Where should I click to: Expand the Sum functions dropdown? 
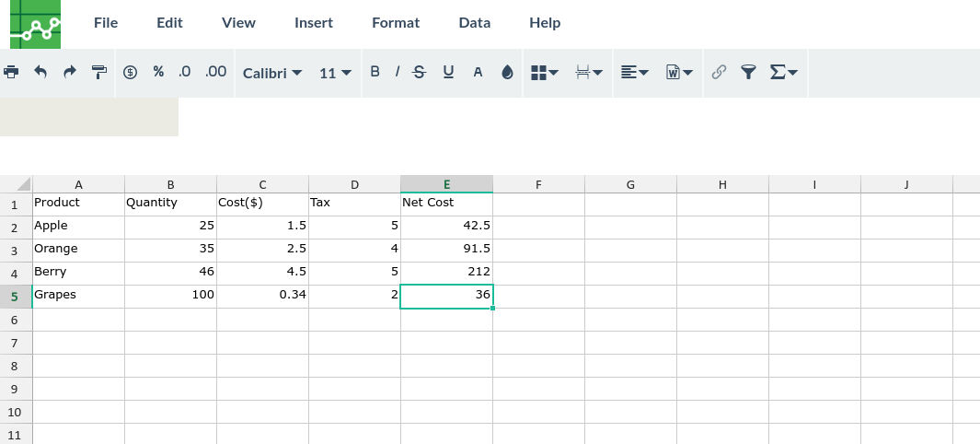point(784,73)
